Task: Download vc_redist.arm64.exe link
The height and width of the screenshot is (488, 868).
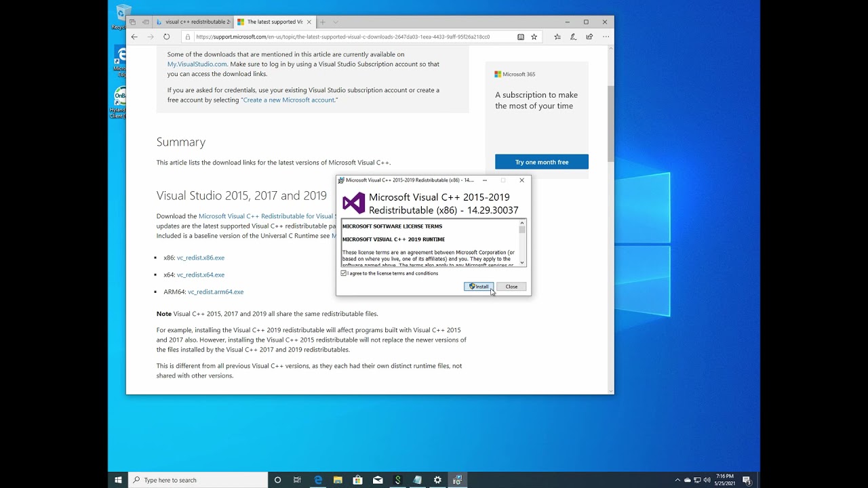Action: [x=216, y=291]
